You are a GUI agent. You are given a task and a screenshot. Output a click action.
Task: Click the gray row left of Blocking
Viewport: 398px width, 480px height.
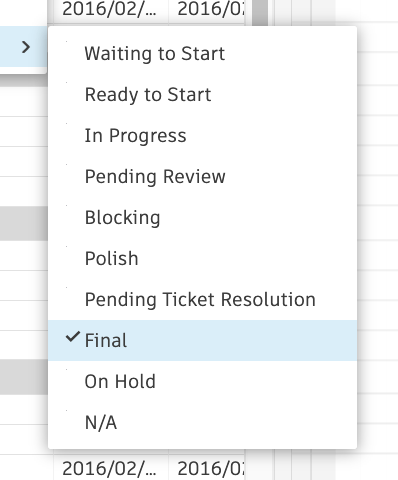(x=24, y=223)
